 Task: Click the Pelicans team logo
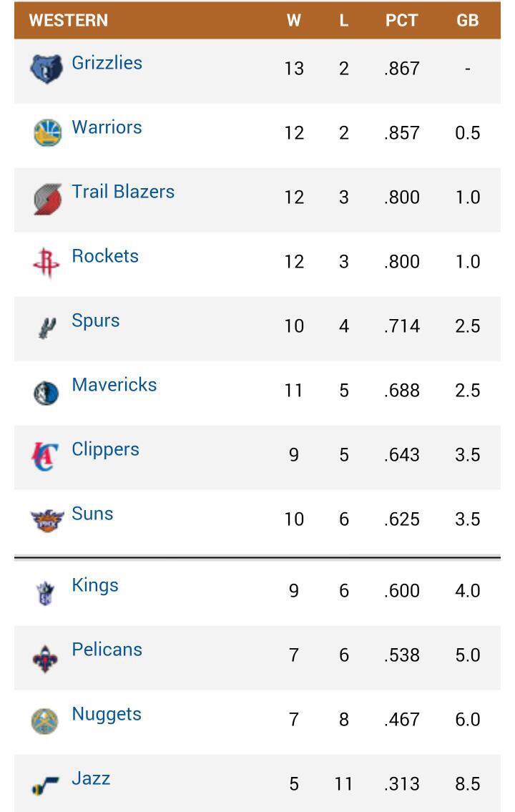46,657
